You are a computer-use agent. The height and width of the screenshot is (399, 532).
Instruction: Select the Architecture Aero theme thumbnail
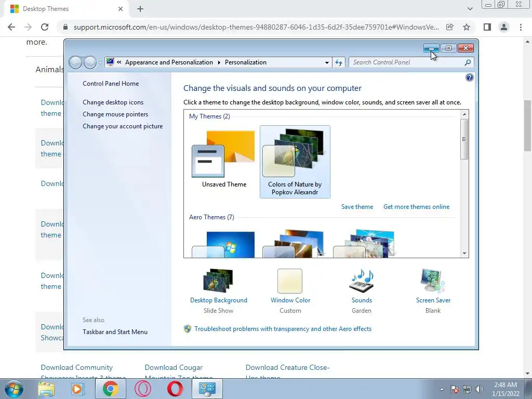pyautogui.click(x=294, y=244)
